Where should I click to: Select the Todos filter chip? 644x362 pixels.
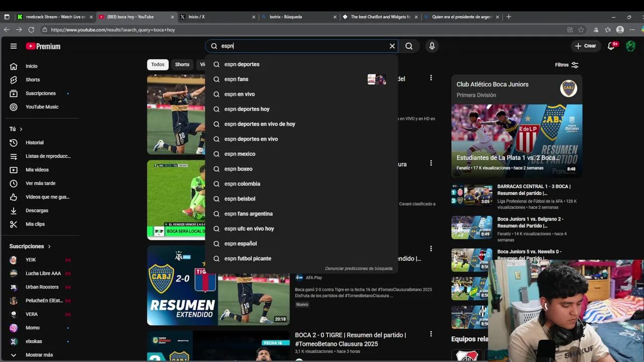[157, 65]
